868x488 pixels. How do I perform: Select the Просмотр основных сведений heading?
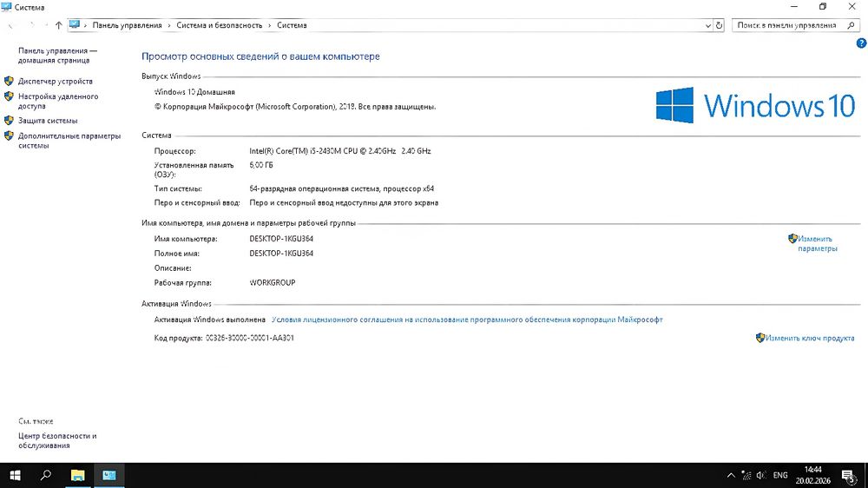pyautogui.click(x=260, y=56)
